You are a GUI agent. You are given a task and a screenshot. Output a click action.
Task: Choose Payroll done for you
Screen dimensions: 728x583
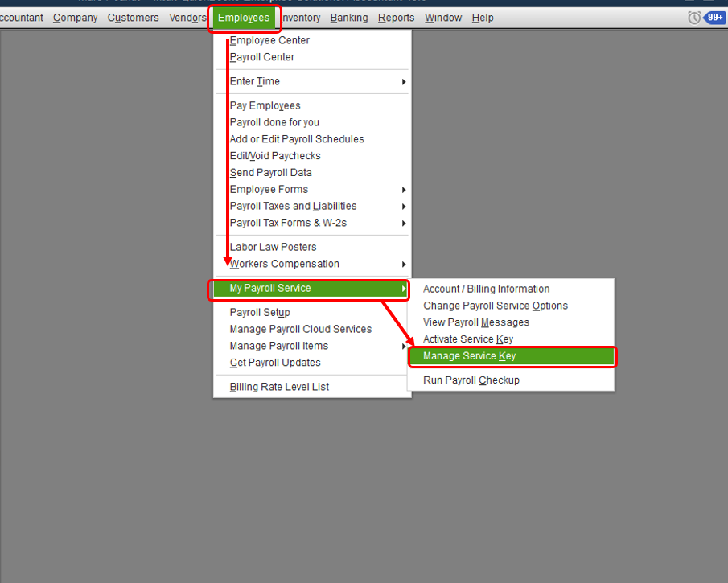coord(312,122)
